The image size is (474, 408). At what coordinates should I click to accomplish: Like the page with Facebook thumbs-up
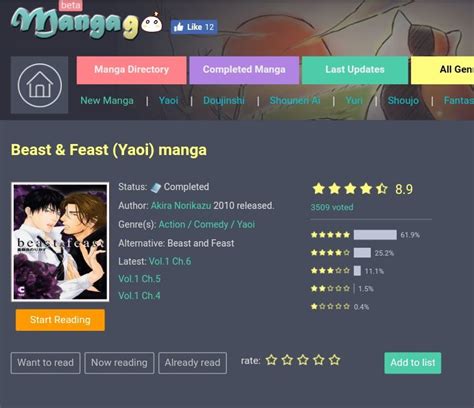pos(194,27)
